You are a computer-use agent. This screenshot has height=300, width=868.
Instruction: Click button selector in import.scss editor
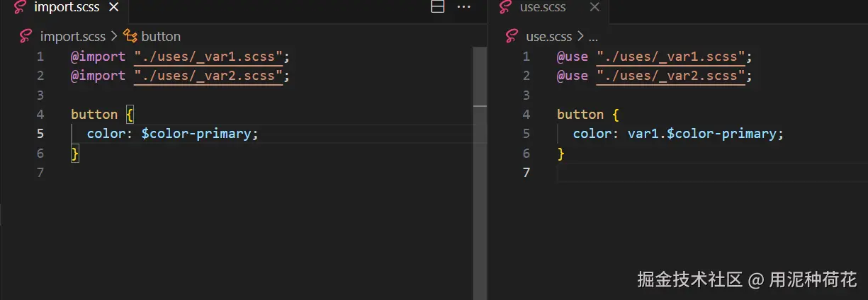coord(94,114)
